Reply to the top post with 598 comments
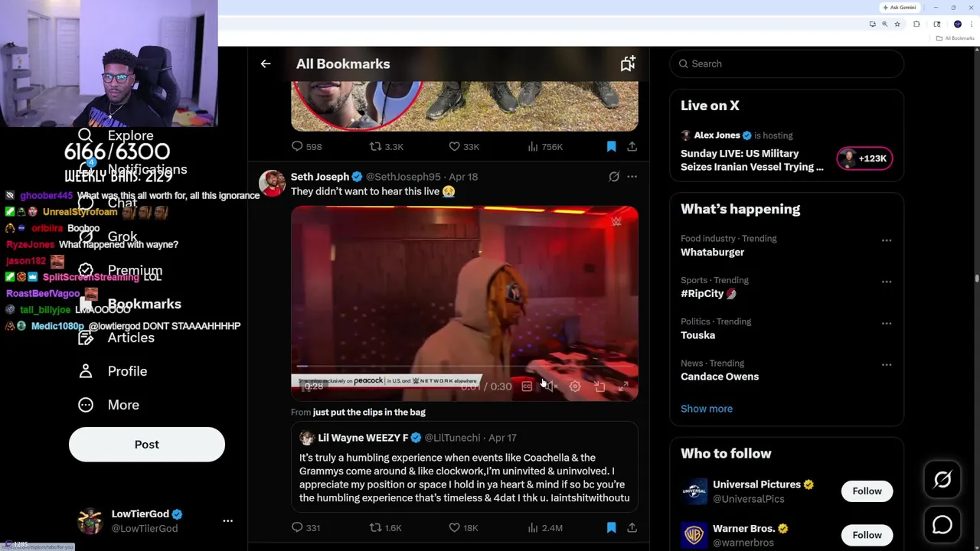The image size is (980, 551). pos(306,146)
